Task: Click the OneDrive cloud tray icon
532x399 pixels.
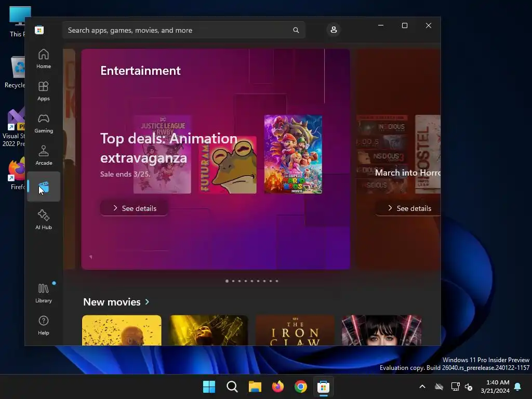Action: (439, 387)
